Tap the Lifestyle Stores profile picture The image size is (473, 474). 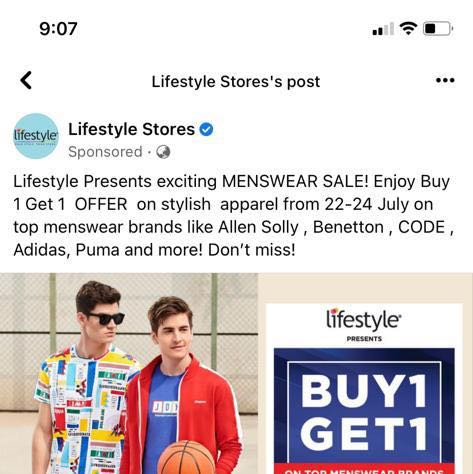36,136
